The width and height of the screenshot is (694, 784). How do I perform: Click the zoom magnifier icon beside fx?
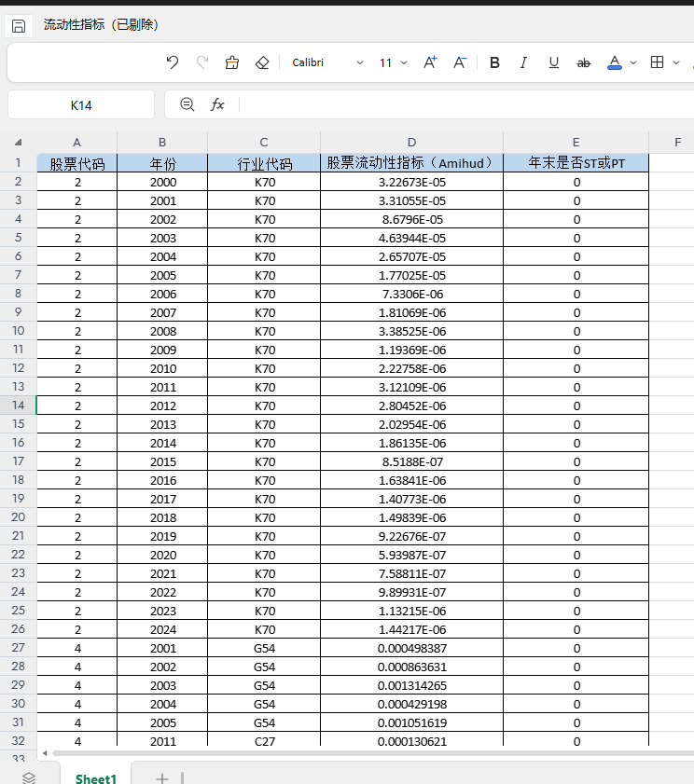point(187,104)
